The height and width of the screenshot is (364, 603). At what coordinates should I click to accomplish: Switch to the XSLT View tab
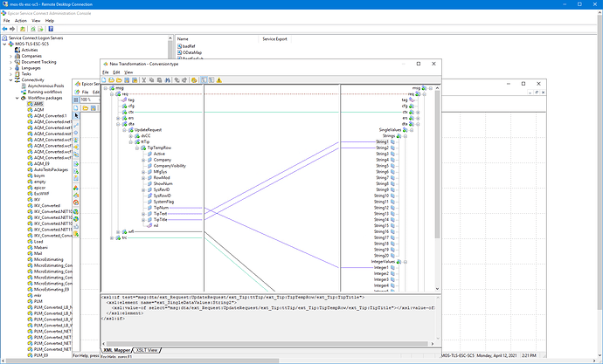point(147,350)
